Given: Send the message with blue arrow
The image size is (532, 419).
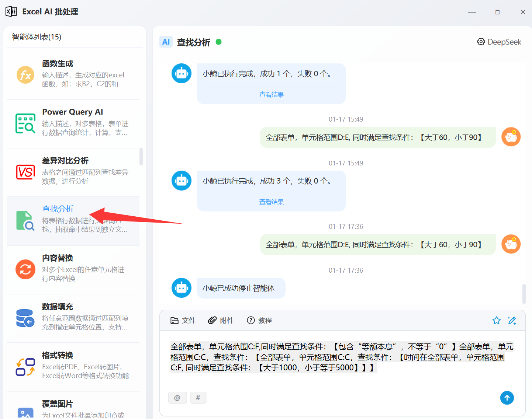Looking at the screenshot, I should click(x=507, y=398).
